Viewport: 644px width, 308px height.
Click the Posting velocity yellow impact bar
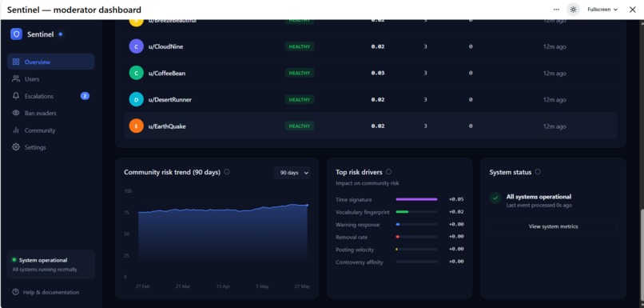(397, 249)
